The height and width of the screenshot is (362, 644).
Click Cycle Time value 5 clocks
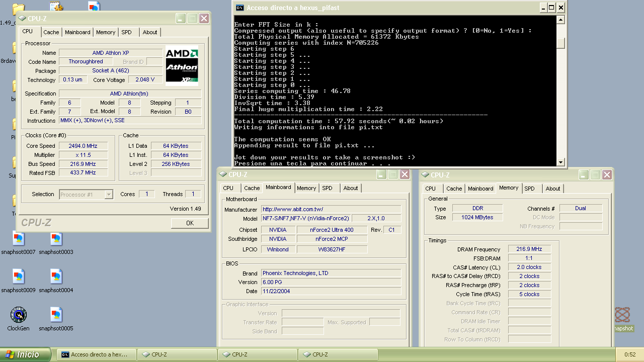coord(529,294)
